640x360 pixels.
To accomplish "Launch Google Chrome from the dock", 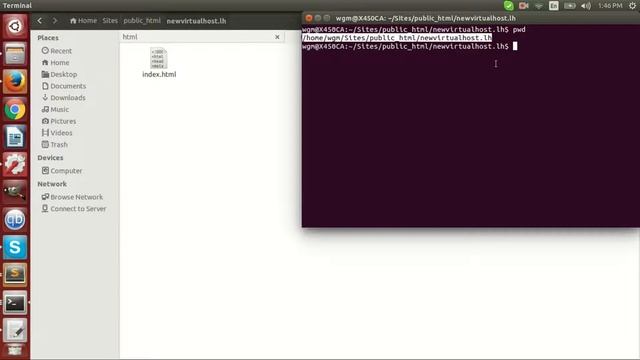I will pyautogui.click(x=15, y=109).
